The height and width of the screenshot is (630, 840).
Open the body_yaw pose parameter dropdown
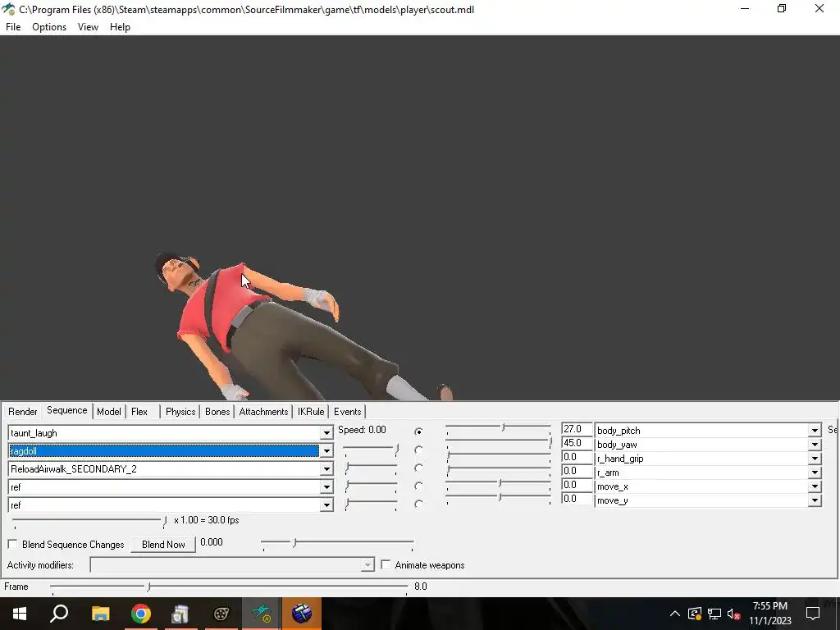(x=815, y=445)
